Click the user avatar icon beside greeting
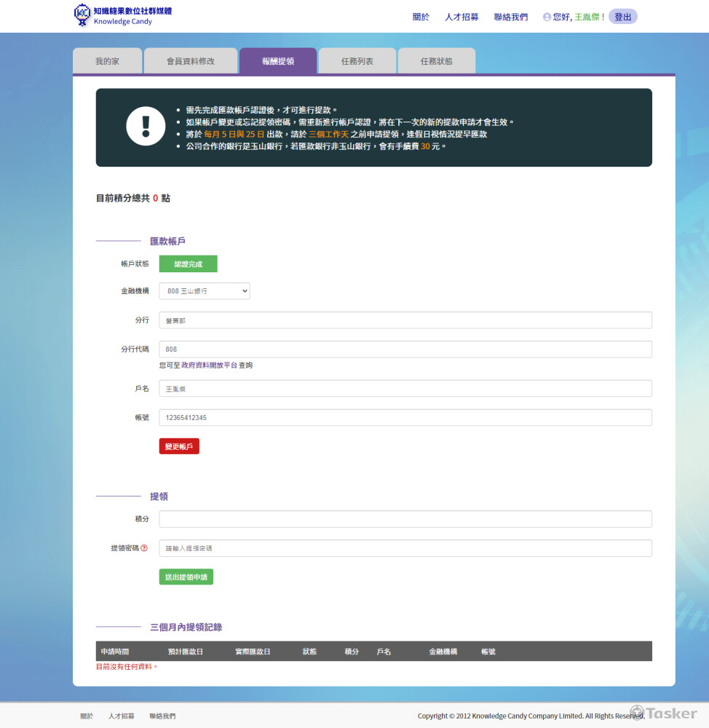Image resolution: width=709 pixels, height=728 pixels. point(547,17)
